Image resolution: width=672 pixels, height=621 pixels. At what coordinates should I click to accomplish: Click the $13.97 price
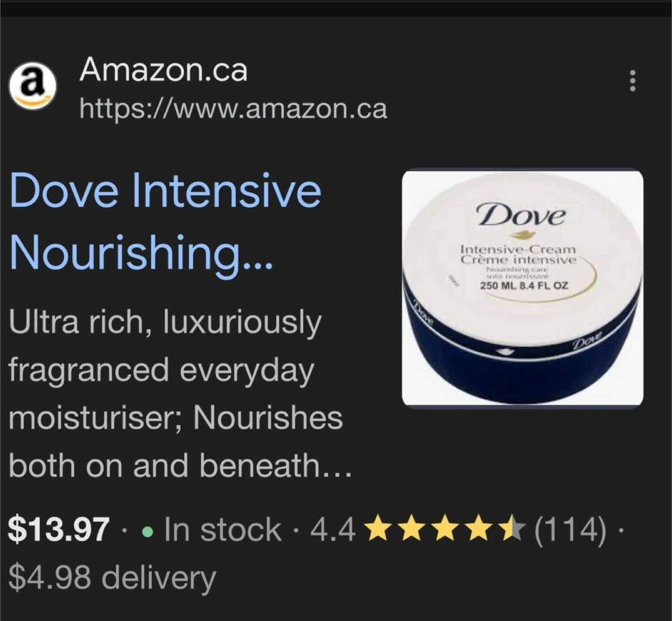[59, 530]
